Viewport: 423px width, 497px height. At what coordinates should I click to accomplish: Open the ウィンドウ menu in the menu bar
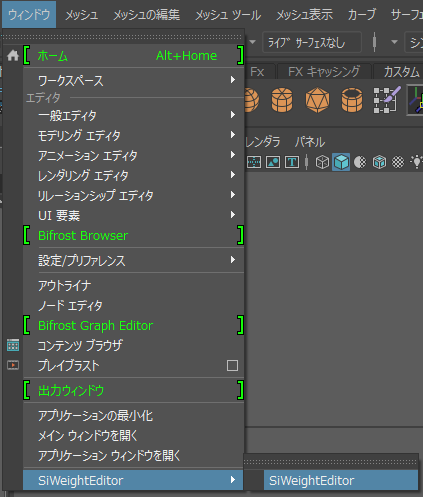coord(29,14)
